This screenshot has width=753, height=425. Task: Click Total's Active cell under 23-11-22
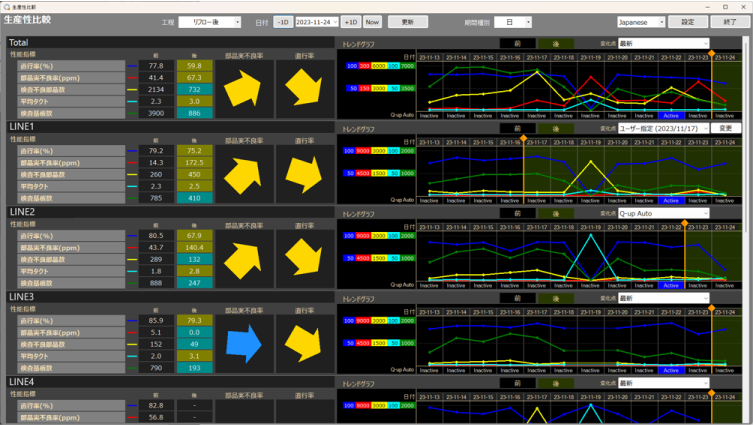(x=671, y=116)
